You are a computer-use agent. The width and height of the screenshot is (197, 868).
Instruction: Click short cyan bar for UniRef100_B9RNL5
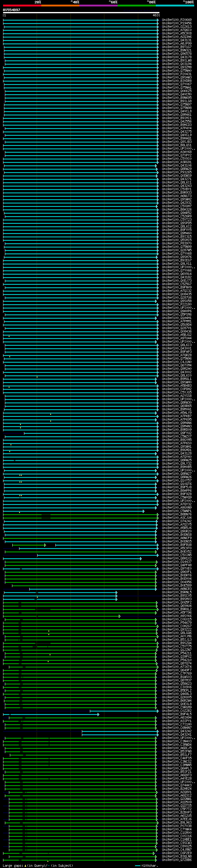click(x=61, y=592)
